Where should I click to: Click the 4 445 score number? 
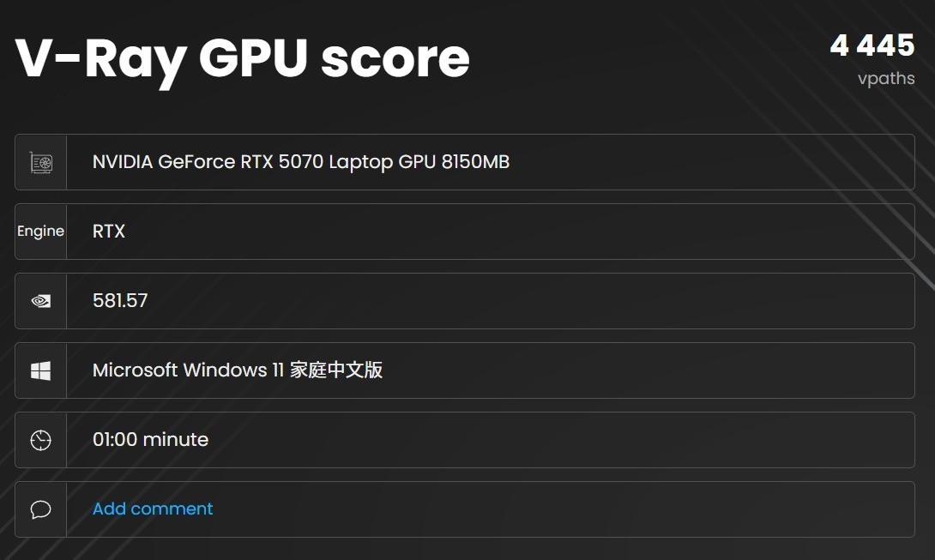872,45
